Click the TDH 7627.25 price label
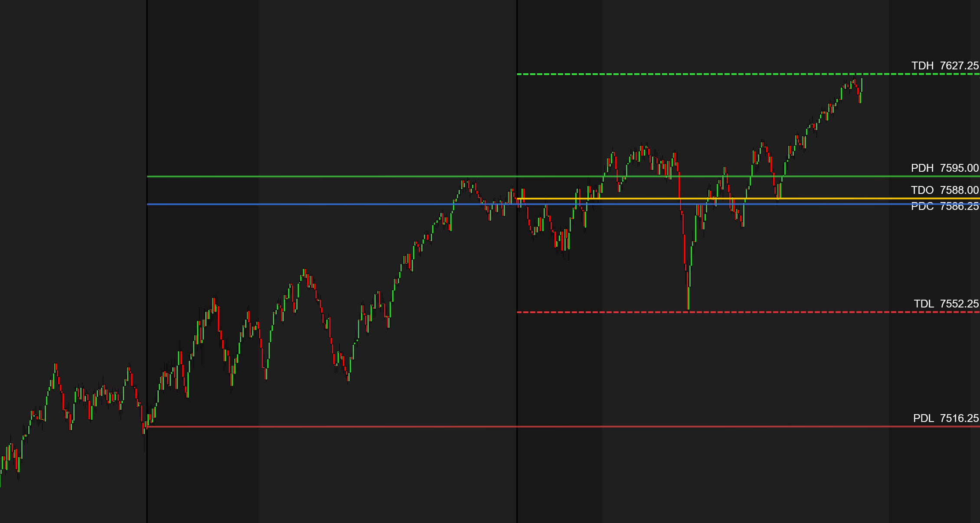980x523 pixels. (x=945, y=65)
